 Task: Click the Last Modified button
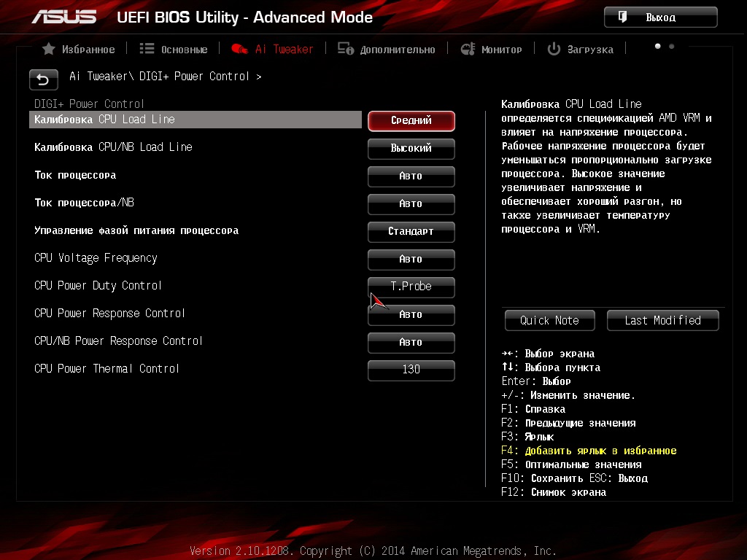[x=662, y=321]
